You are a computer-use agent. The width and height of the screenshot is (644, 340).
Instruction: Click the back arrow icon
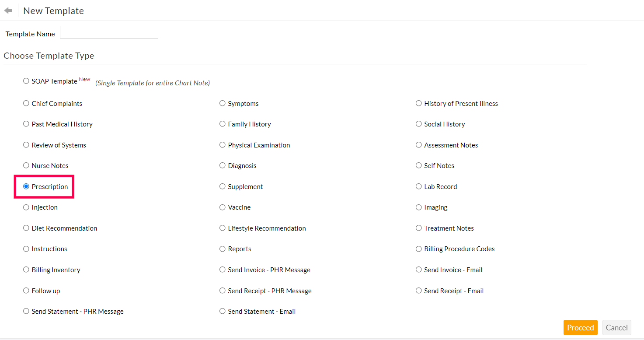click(8, 10)
